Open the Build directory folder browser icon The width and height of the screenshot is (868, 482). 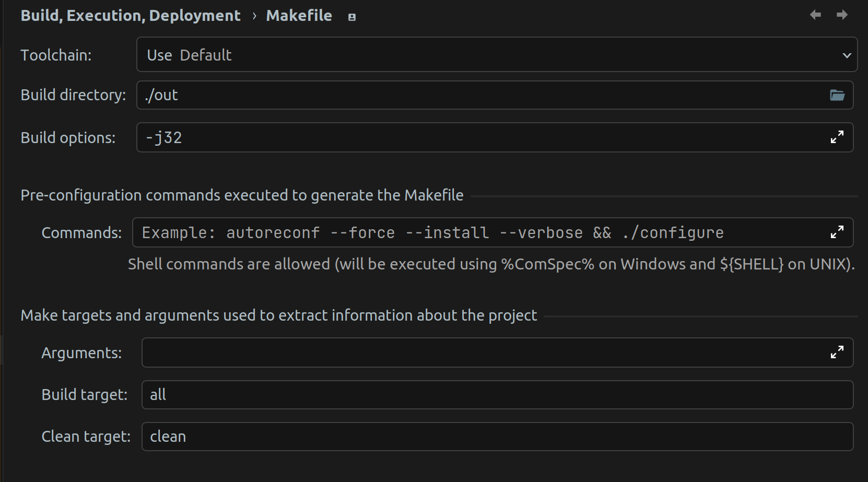[x=838, y=95]
